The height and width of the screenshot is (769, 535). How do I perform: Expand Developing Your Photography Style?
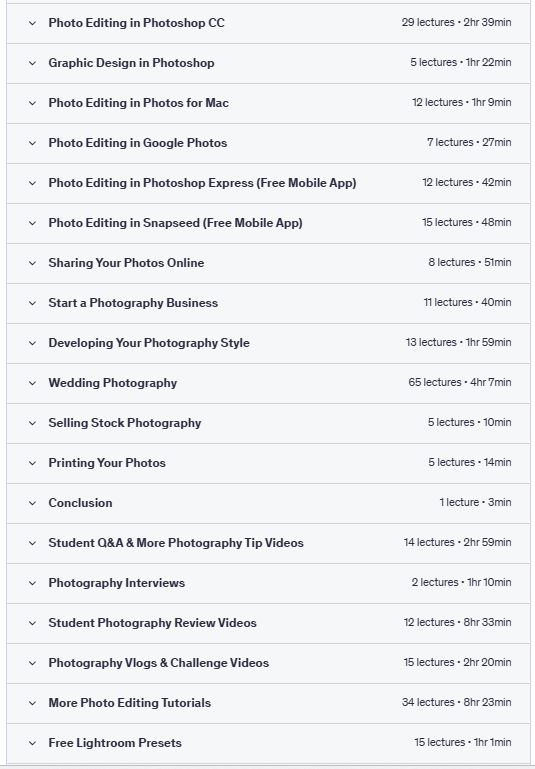tap(268, 343)
